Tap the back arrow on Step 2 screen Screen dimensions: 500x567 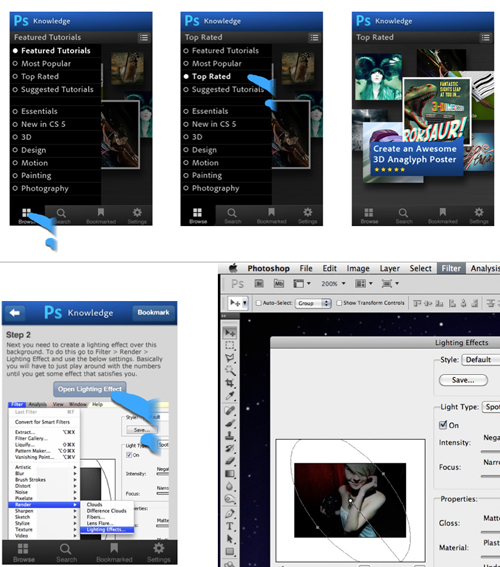(15, 312)
